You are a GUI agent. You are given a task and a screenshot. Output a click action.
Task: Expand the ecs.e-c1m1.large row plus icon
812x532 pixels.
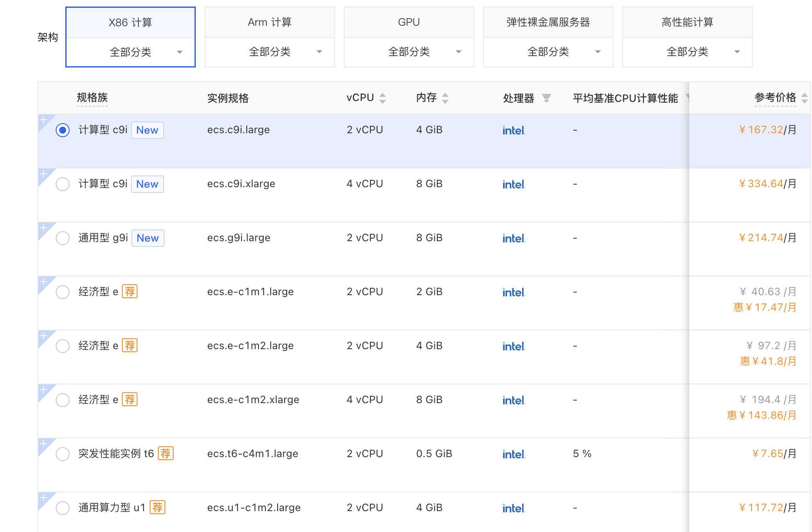coord(44,282)
